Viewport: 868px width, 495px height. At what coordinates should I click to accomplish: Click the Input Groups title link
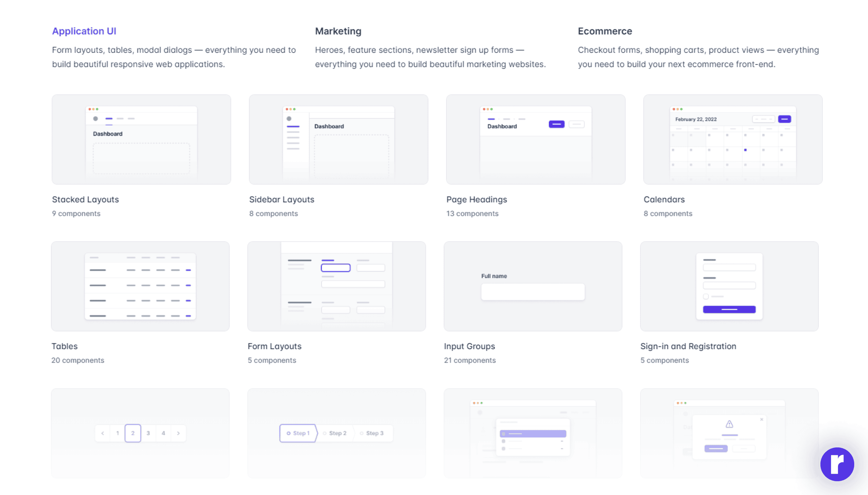point(470,346)
